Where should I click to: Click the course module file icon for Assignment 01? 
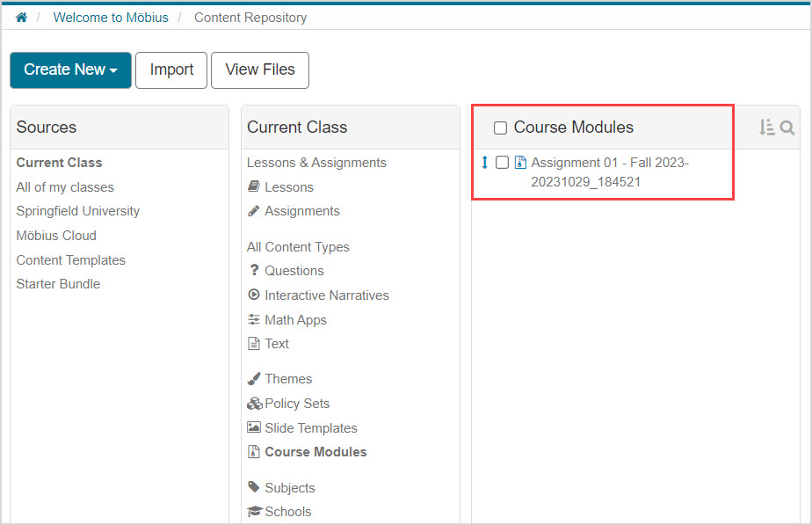tap(520, 163)
